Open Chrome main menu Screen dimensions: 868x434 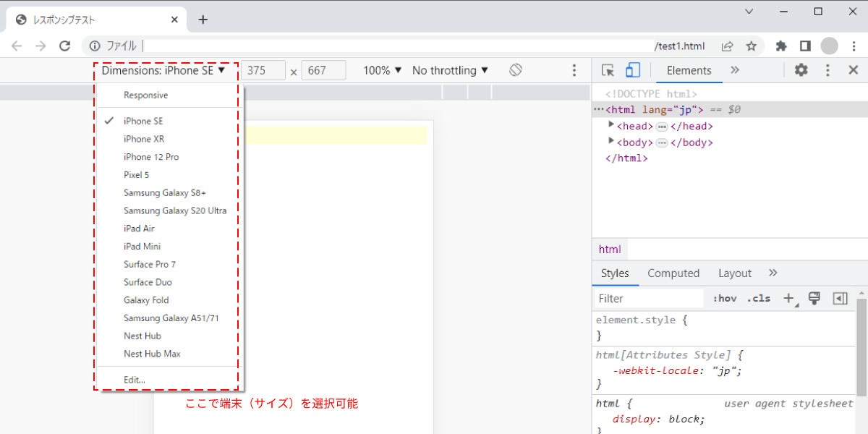pyautogui.click(x=853, y=46)
